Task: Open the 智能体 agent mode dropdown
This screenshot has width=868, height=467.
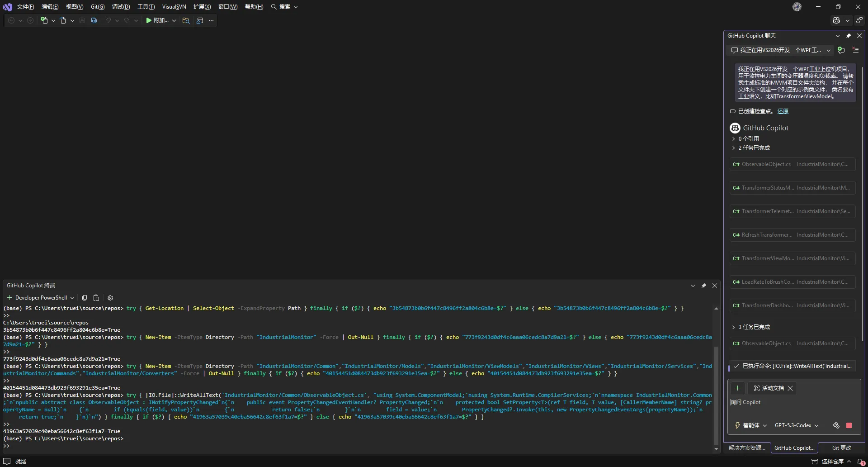Action: 751,425
